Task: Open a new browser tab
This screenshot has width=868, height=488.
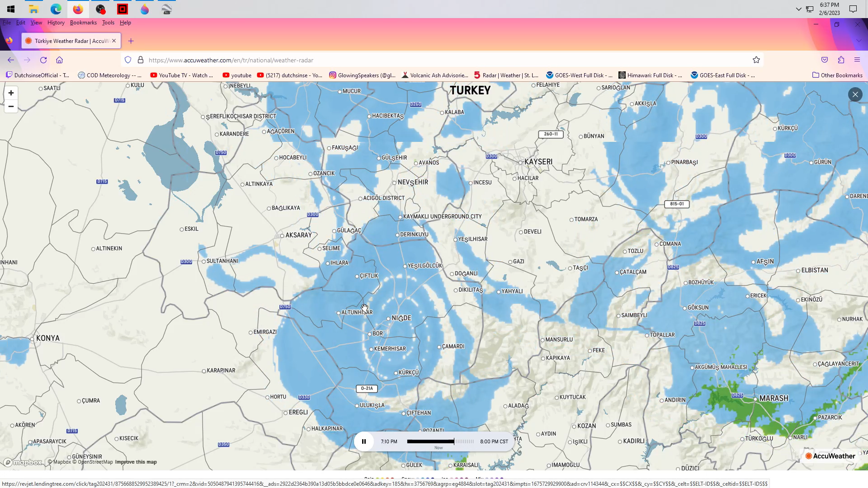Action: (131, 41)
